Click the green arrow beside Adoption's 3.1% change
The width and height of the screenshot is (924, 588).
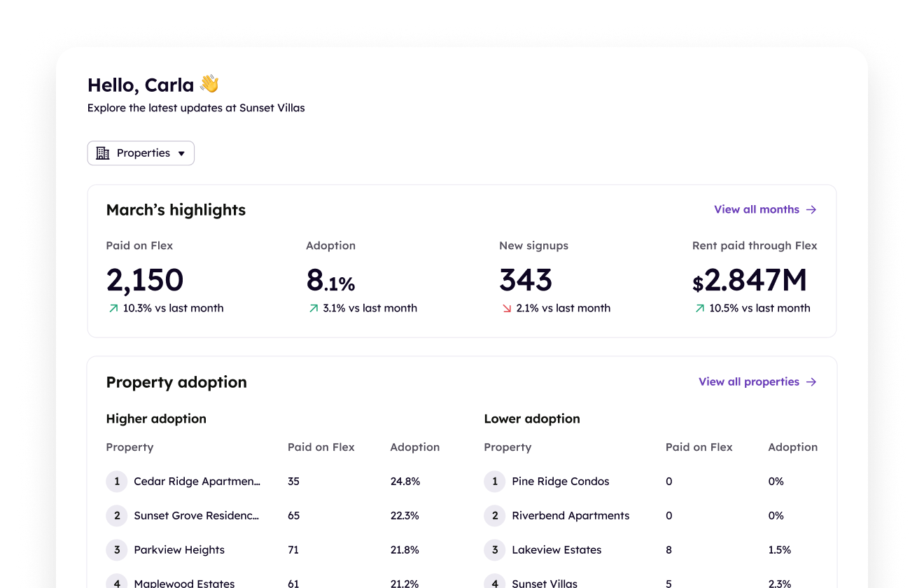tap(314, 308)
